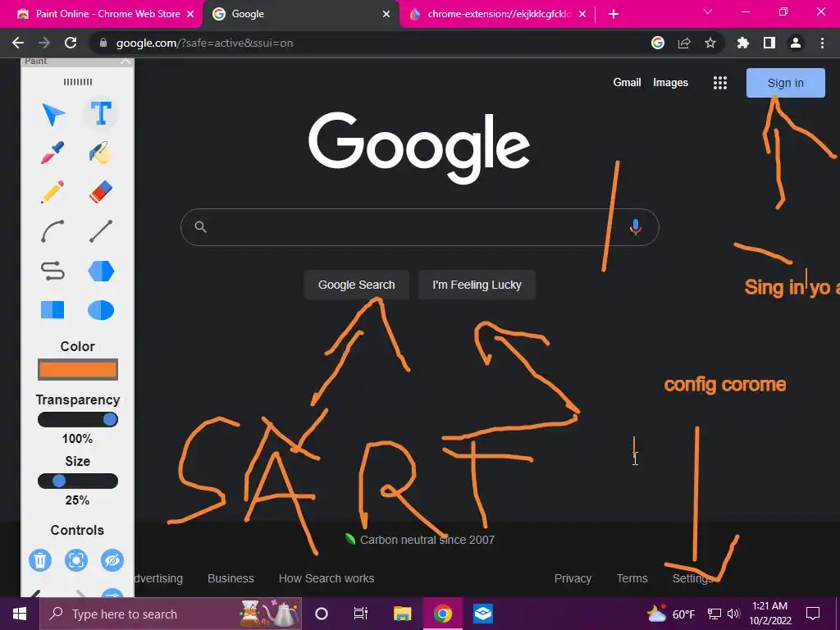Select the curved line tool

(53, 231)
